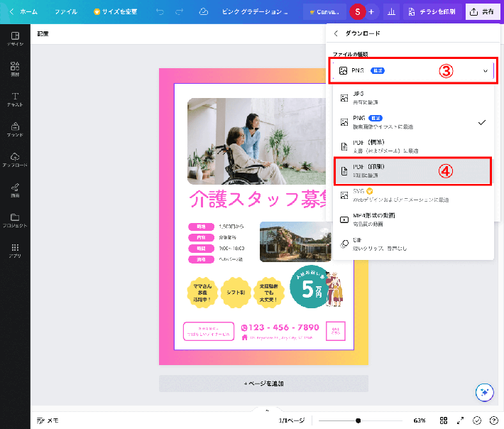
Task: Click the checkmark status icon
Action: tap(477, 420)
